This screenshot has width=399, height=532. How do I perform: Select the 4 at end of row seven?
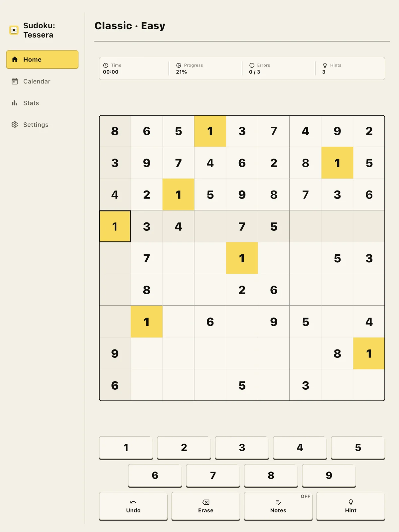[369, 322]
